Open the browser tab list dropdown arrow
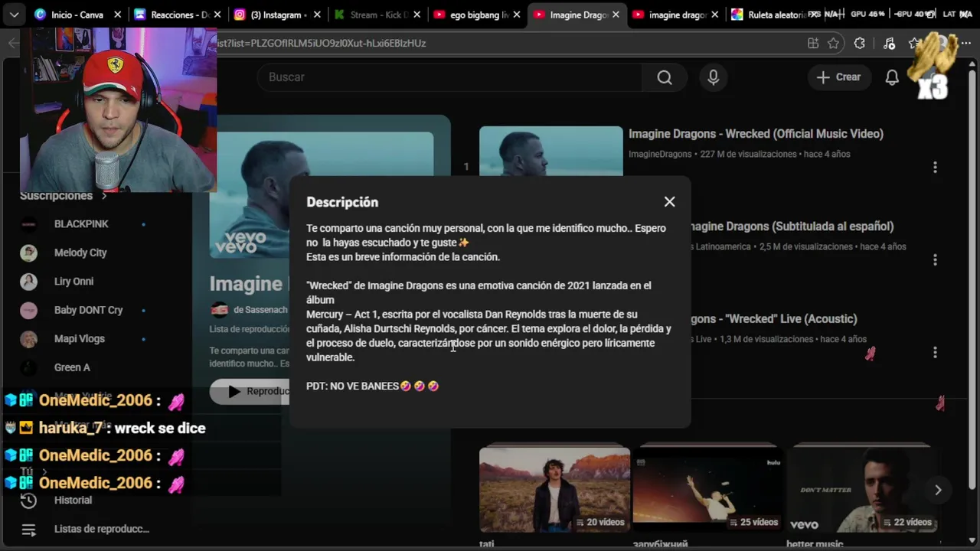980x551 pixels. (14, 15)
